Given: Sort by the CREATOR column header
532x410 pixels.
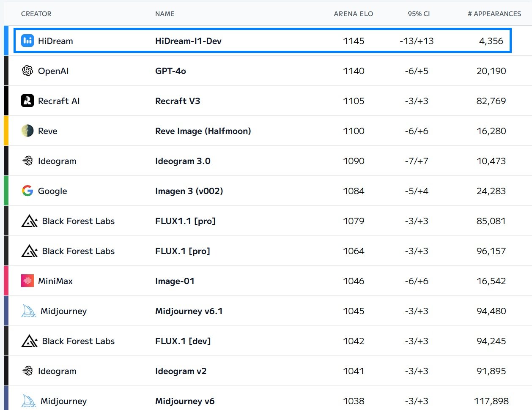Looking at the screenshot, I should 36,14.
